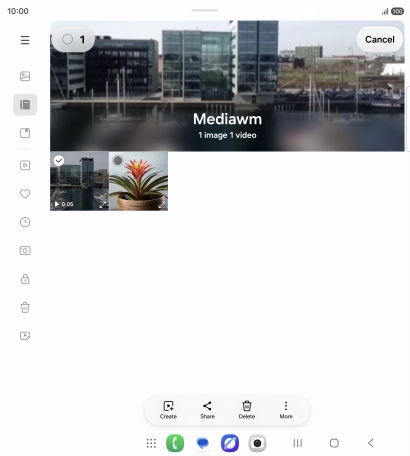Expand the harbor video to full view
Image resolution: width=410 pixels, height=456 pixels.
tap(103, 205)
